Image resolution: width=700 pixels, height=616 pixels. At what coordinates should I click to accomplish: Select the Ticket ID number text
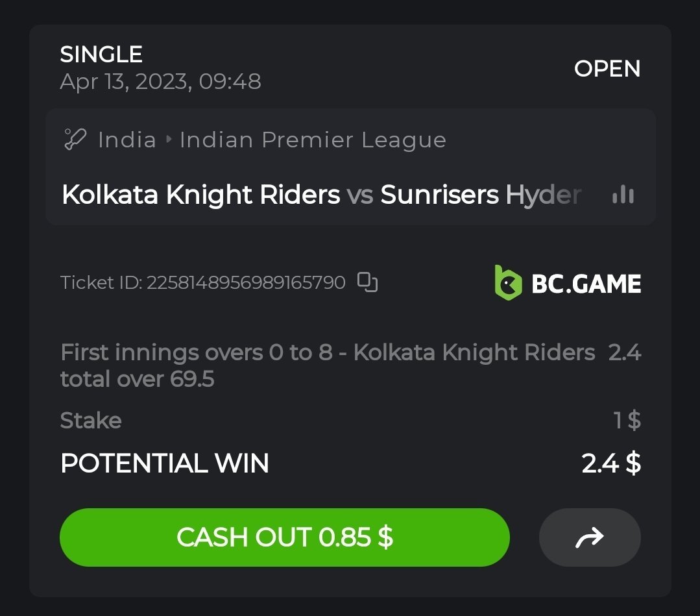245,283
